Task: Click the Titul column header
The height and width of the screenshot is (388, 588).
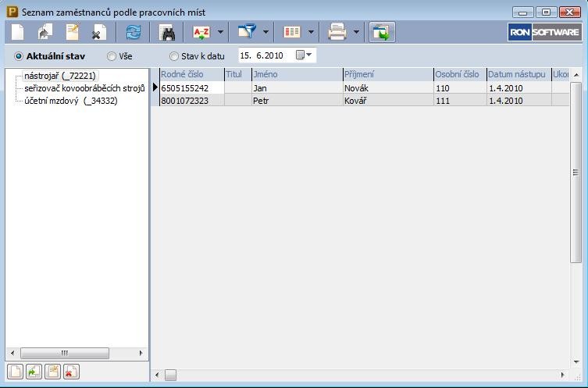Action: (x=237, y=74)
